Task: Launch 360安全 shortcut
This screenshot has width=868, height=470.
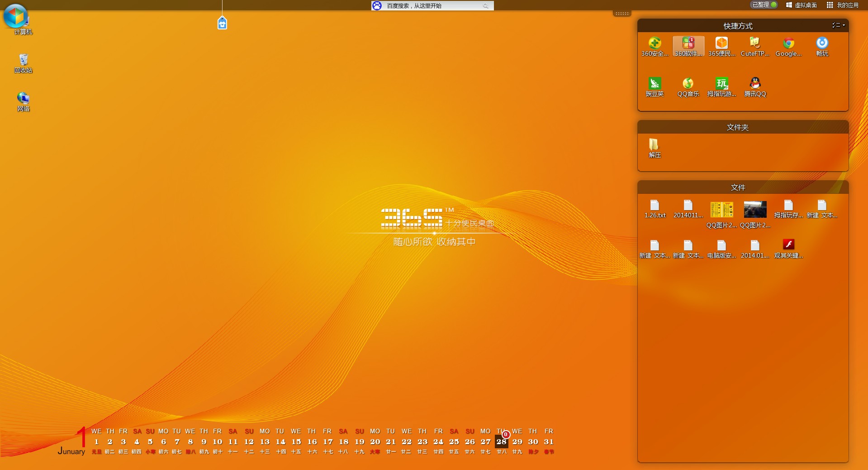Action: tap(655, 47)
